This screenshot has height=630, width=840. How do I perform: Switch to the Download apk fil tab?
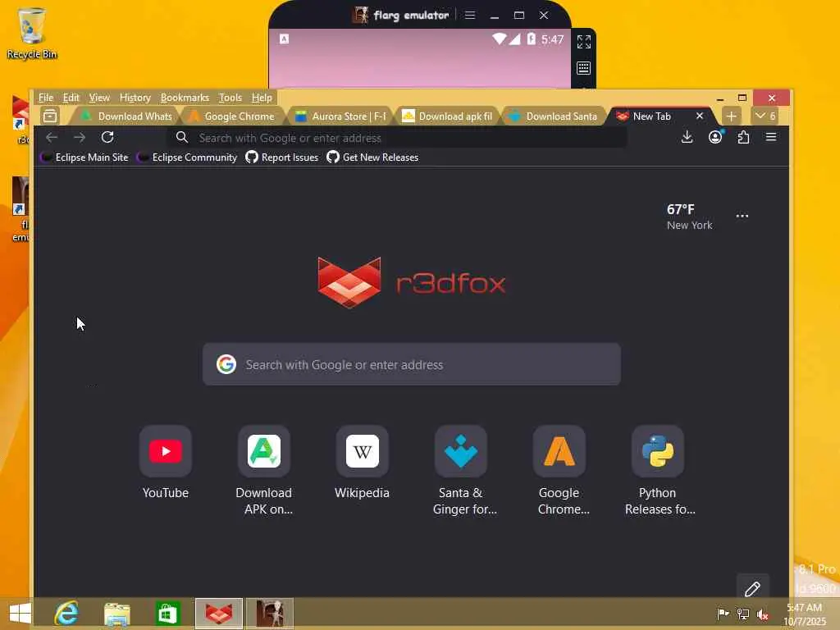tap(447, 116)
